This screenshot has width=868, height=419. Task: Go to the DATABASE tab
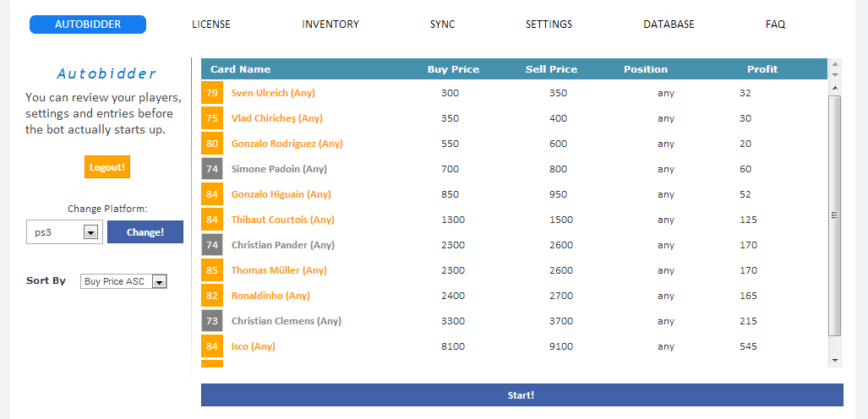669,24
